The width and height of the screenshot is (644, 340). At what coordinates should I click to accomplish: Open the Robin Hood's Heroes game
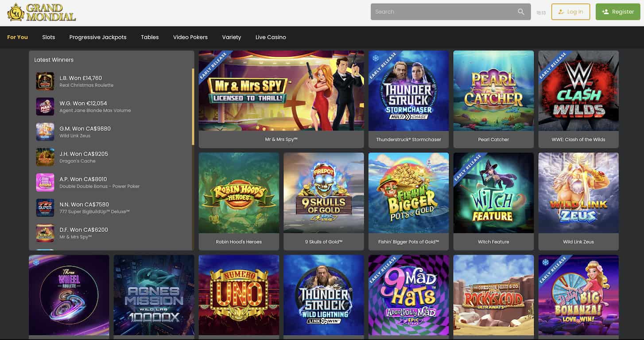click(x=239, y=193)
